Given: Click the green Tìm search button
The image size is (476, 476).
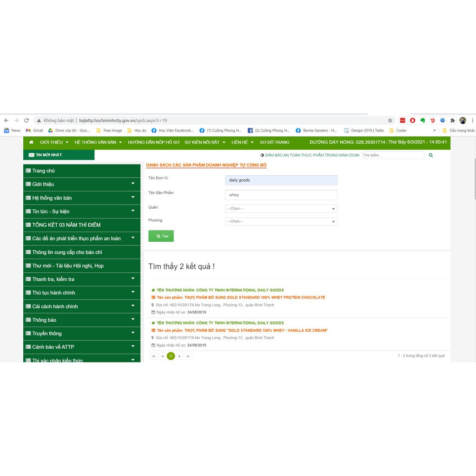Looking at the screenshot, I should pyautogui.click(x=161, y=236).
